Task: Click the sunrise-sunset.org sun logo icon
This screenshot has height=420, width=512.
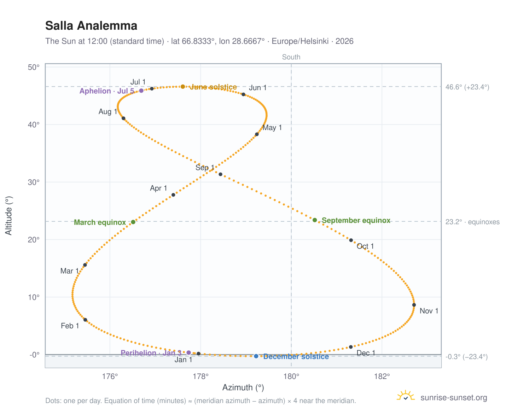Action: 406,396
